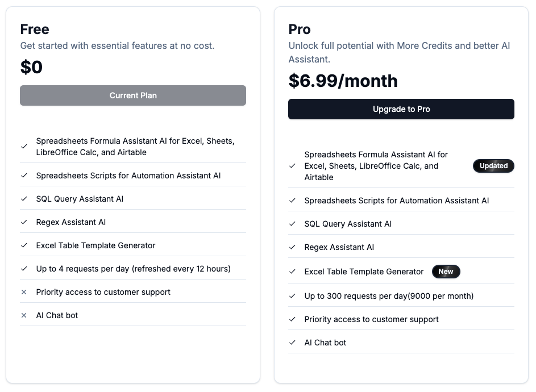The image size is (536, 392).
Task: Click checkmark beside Pro Excel Table Template Generator
Action: (x=292, y=272)
